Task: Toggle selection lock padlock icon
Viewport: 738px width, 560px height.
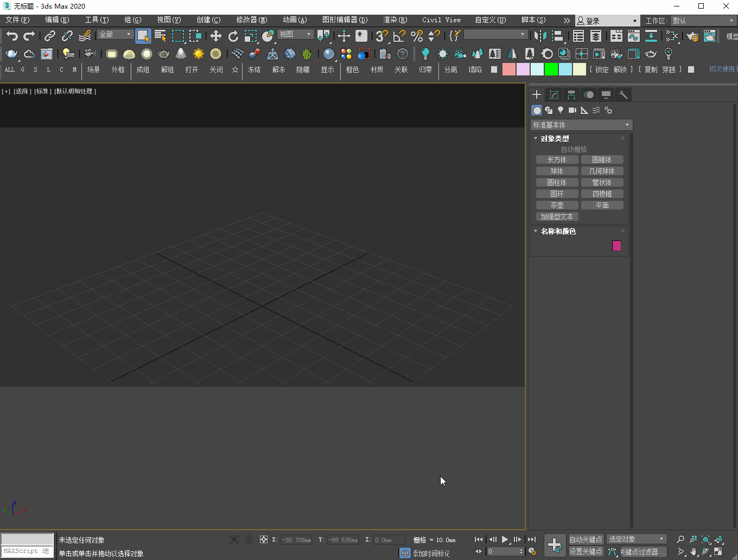Action: (249, 539)
